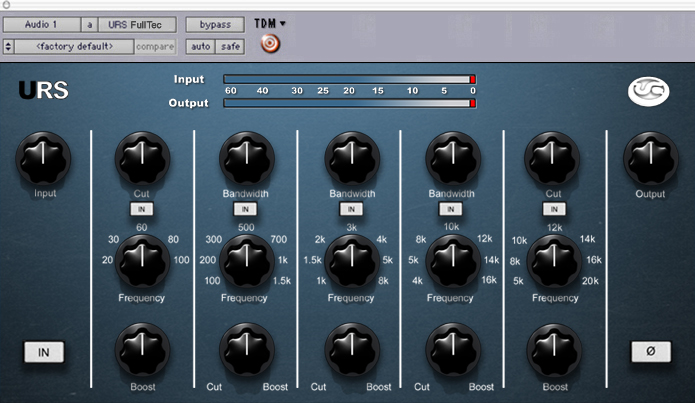Click the URS oval logo badge
The width and height of the screenshot is (695, 403).
pyautogui.click(x=648, y=91)
